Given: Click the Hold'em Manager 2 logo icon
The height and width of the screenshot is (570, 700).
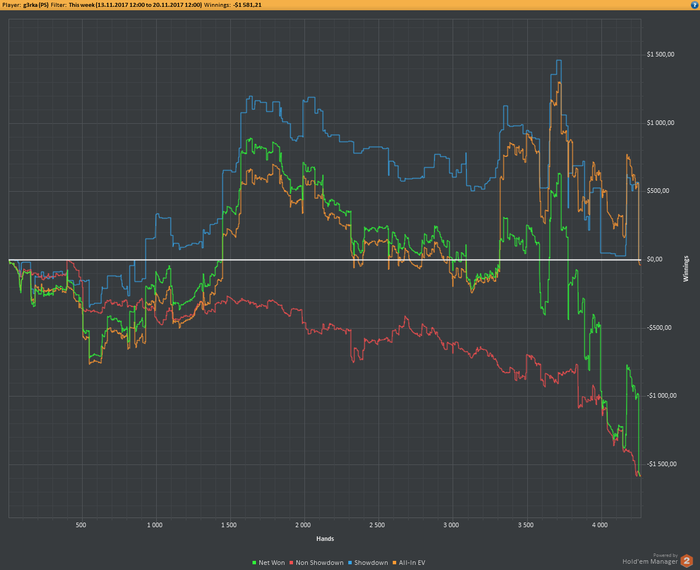Looking at the screenshot, I should [687, 561].
